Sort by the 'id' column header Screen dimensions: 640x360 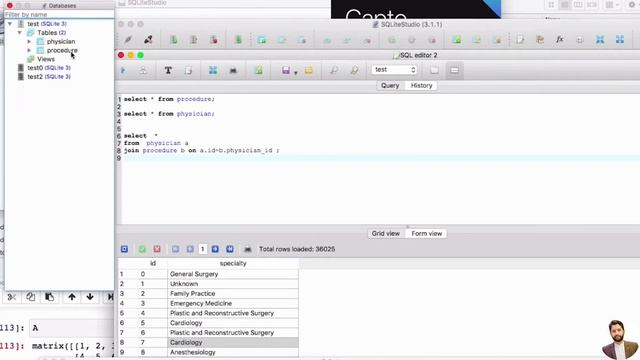tap(153, 263)
